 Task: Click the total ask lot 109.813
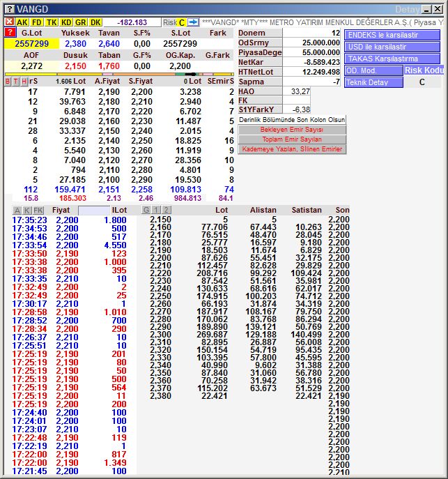[185, 190]
